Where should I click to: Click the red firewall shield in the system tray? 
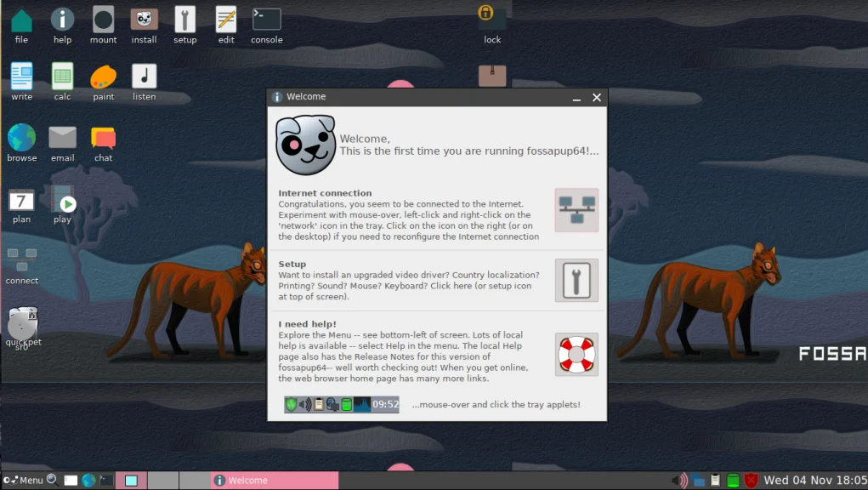[x=752, y=480]
